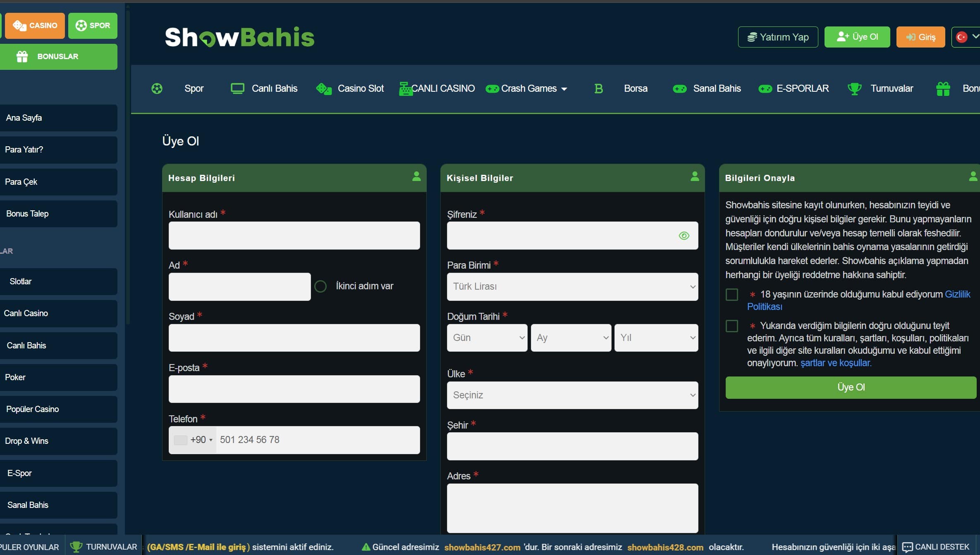Open the Para Birimi Türk Lirası dropdown
Image resolution: width=980 pixels, height=555 pixels.
572,286
